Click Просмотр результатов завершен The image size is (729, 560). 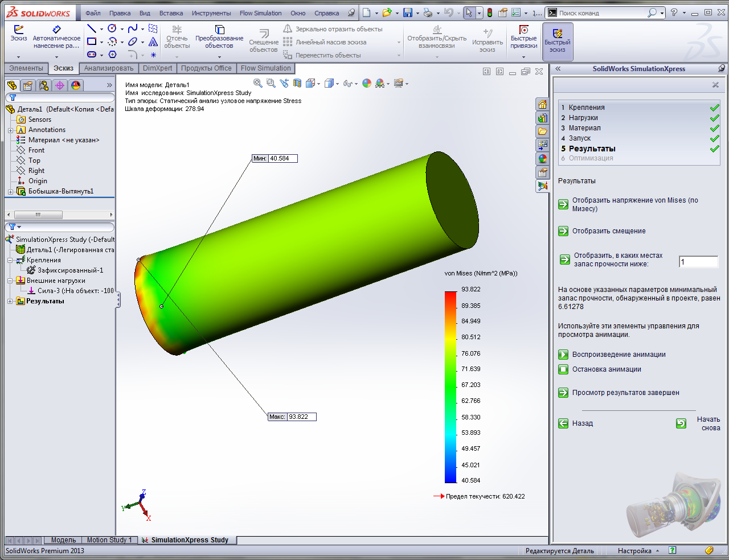[619, 393]
